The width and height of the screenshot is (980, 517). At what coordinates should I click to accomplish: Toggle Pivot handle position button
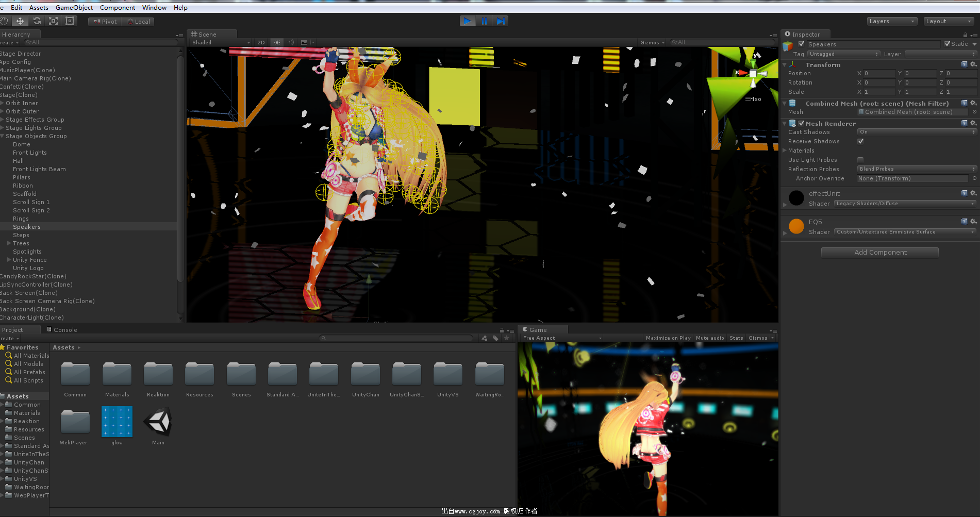(x=105, y=22)
